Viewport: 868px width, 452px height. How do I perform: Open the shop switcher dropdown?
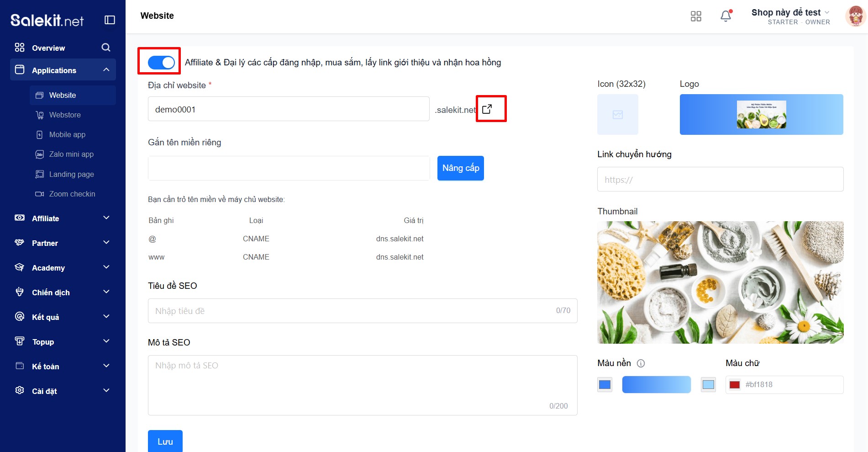(x=790, y=13)
